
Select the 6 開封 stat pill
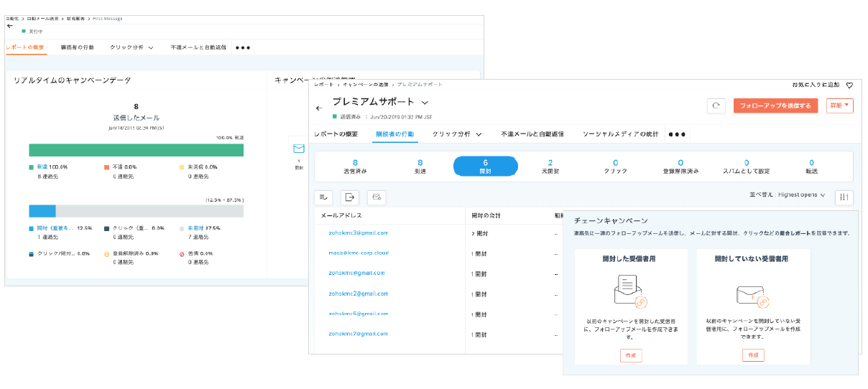click(x=486, y=167)
